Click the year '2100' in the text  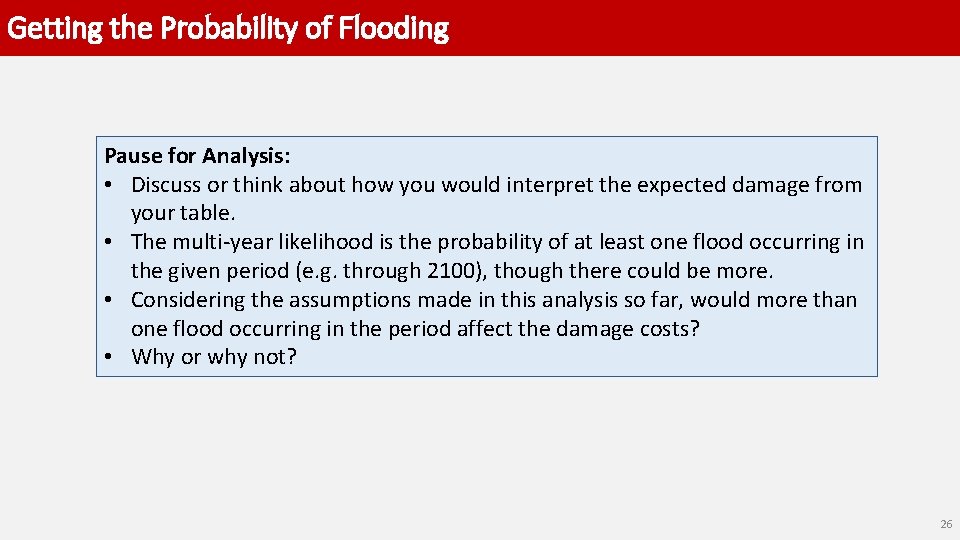[453, 271]
